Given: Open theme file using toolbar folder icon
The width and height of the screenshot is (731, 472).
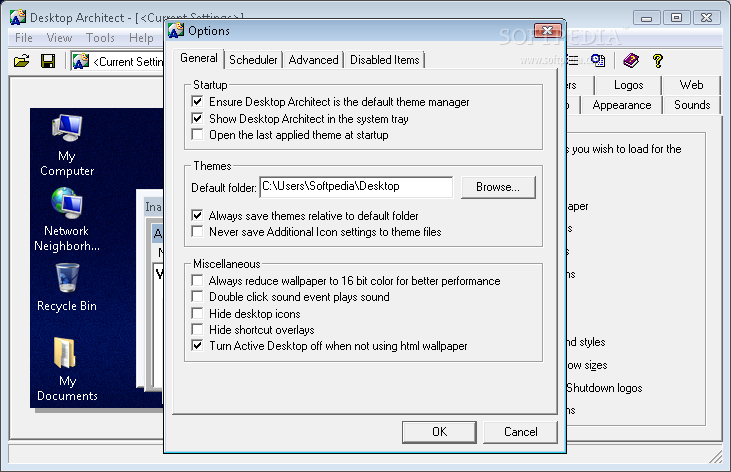Looking at the screenshot, I should [x=21, y=61].
